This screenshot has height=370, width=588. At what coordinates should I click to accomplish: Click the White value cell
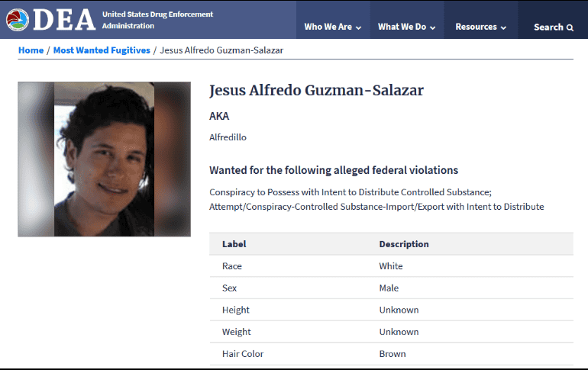point(391,266)
